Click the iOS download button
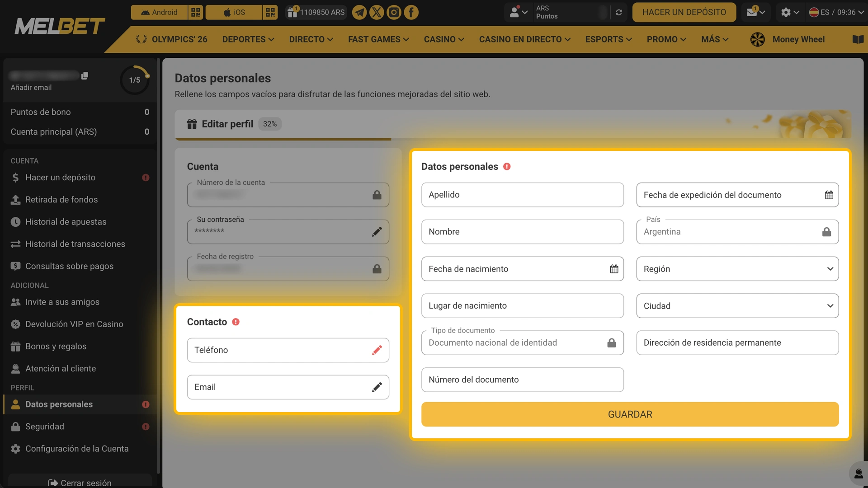Screen dimensions: 868x488 click(x=234, y=12)
